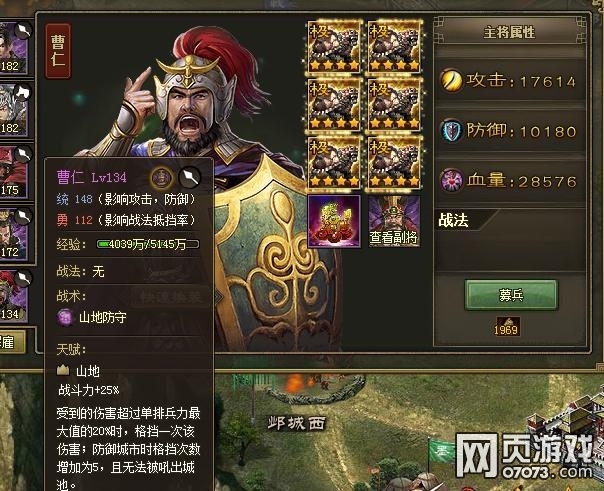
Task: Click the 经验 experience progress bar
Action: click(x=148, y=244)
